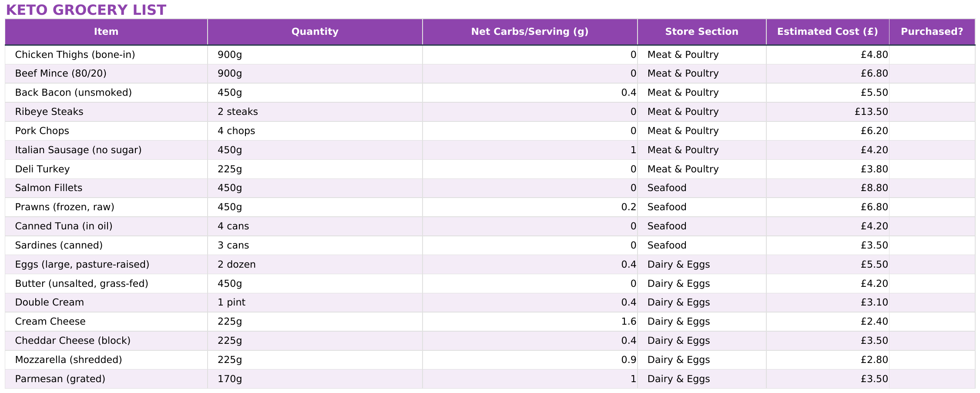Image resolution: width=980 pixels, height=393 pixels.
Task: Click the "0.9" net carbs for Mozzarella
Action: pos(530,360)
